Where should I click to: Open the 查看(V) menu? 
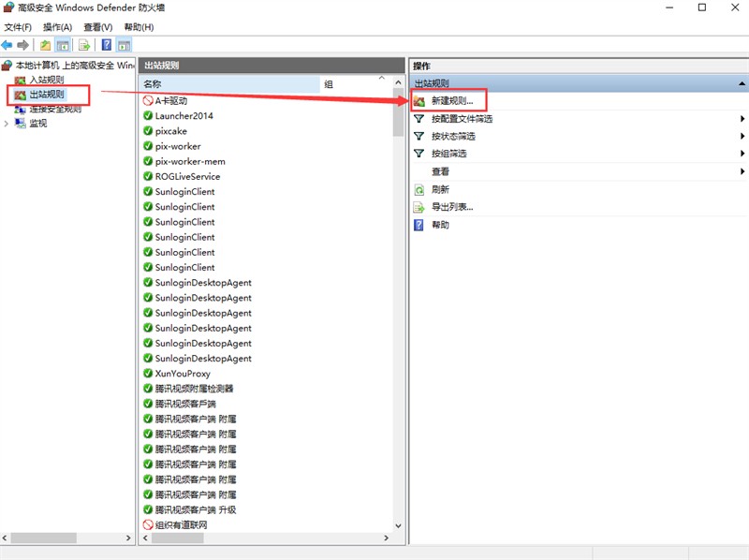[x=96, y=27]
